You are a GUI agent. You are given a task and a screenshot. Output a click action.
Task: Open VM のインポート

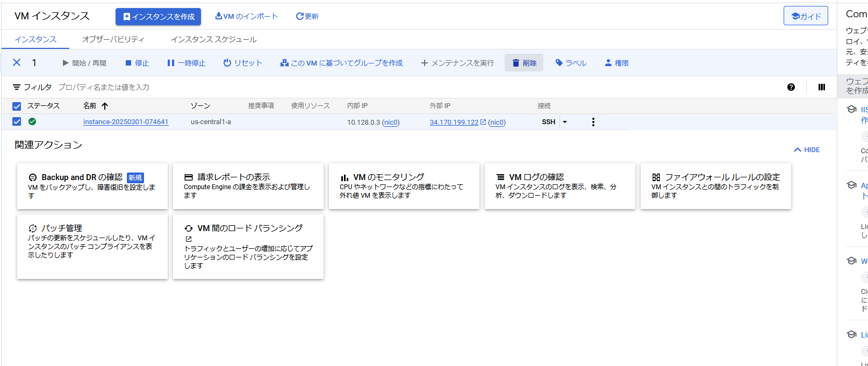[x=247, y=17]
